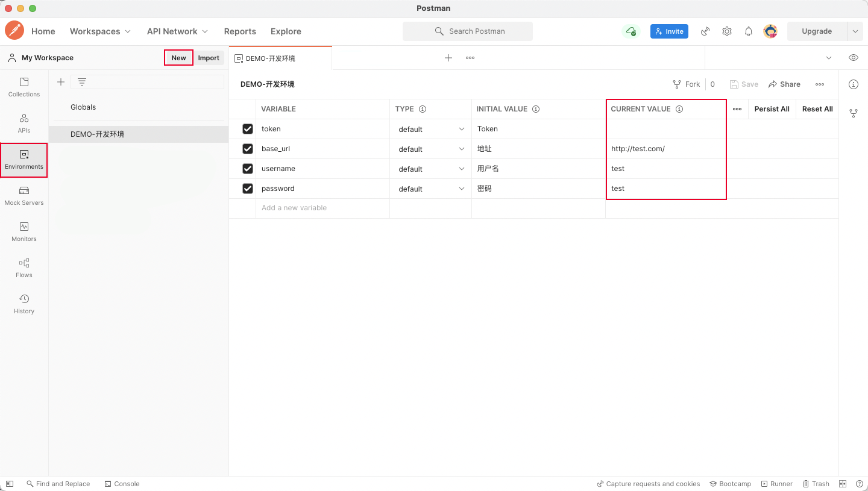Viewport: 868px width, 491px height.
Task: Open the Mock Servers sidebar panel
Action: (24, 196)
